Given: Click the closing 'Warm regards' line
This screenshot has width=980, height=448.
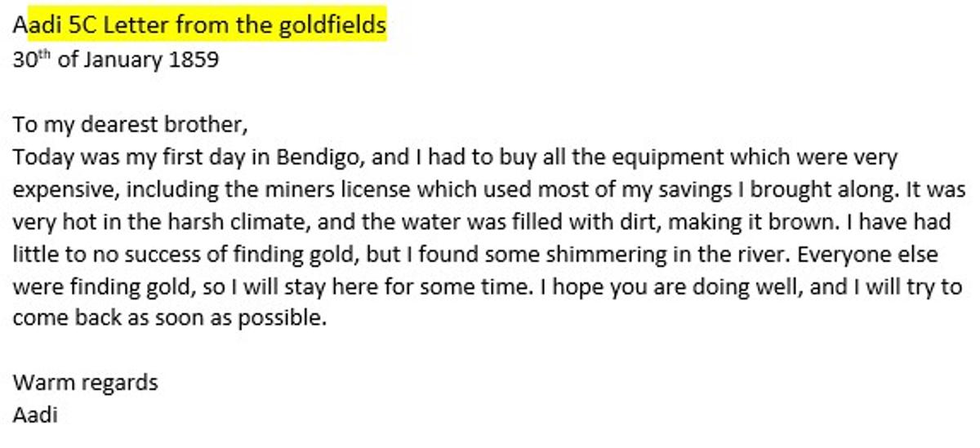Looking at the screenshot, I should 86,384.
